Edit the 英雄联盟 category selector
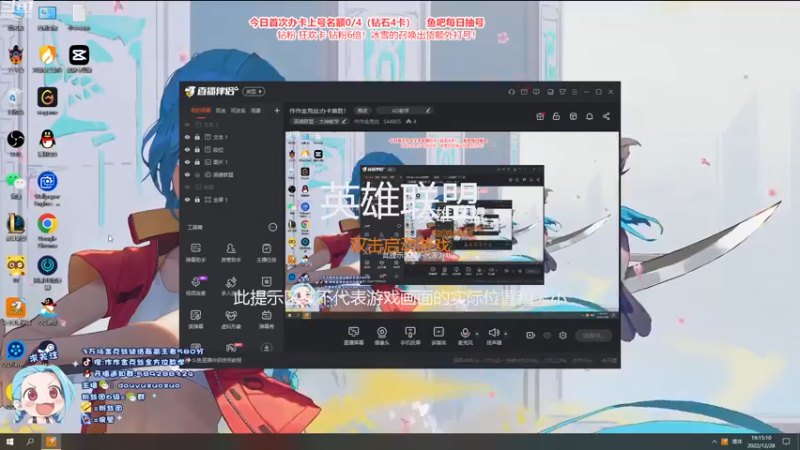Screen dimensions: 800x450 (319, 121)
